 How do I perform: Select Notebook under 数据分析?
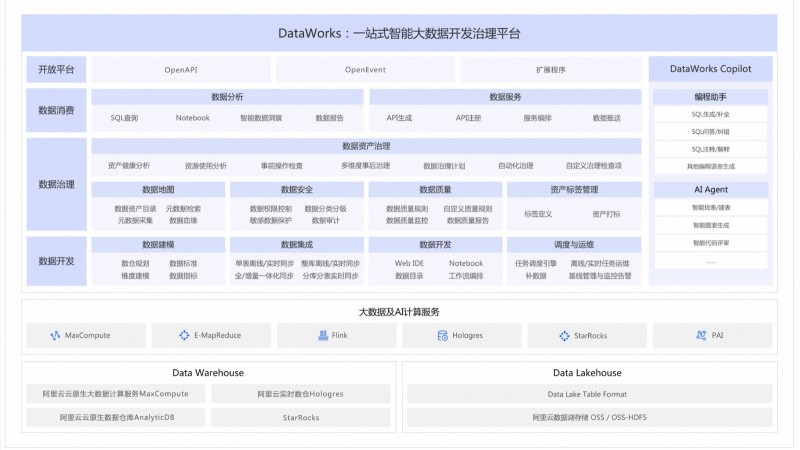pos(192,118)
